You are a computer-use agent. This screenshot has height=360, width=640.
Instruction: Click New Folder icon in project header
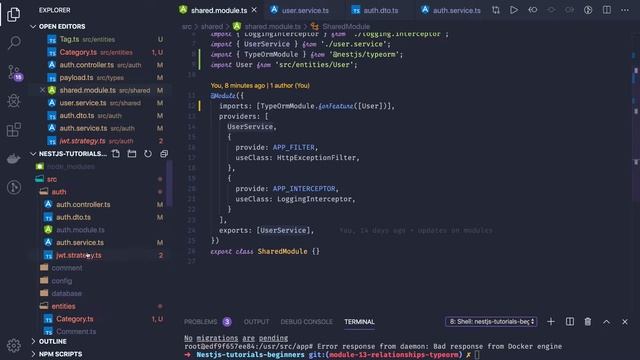click(x=132, y=154)
